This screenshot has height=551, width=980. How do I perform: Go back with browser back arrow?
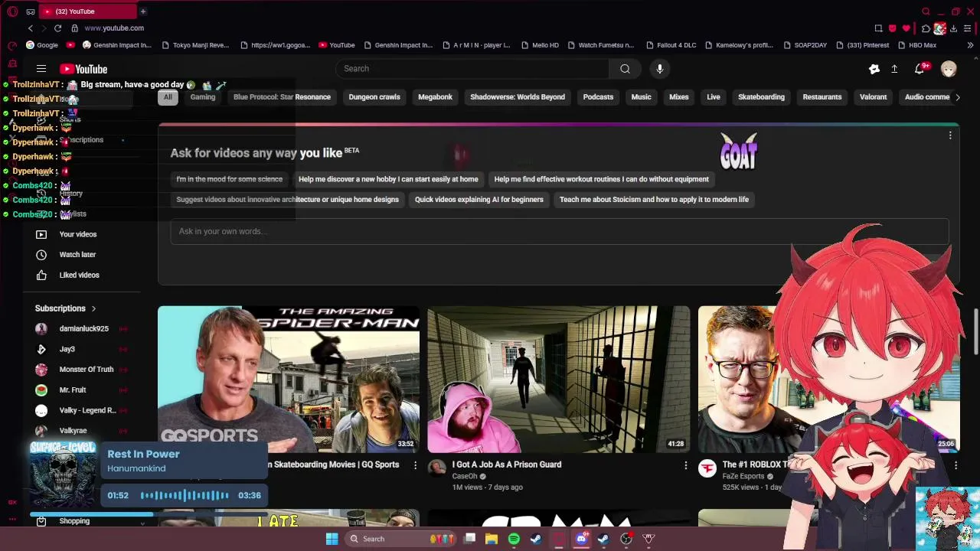[x=31, y=28]
